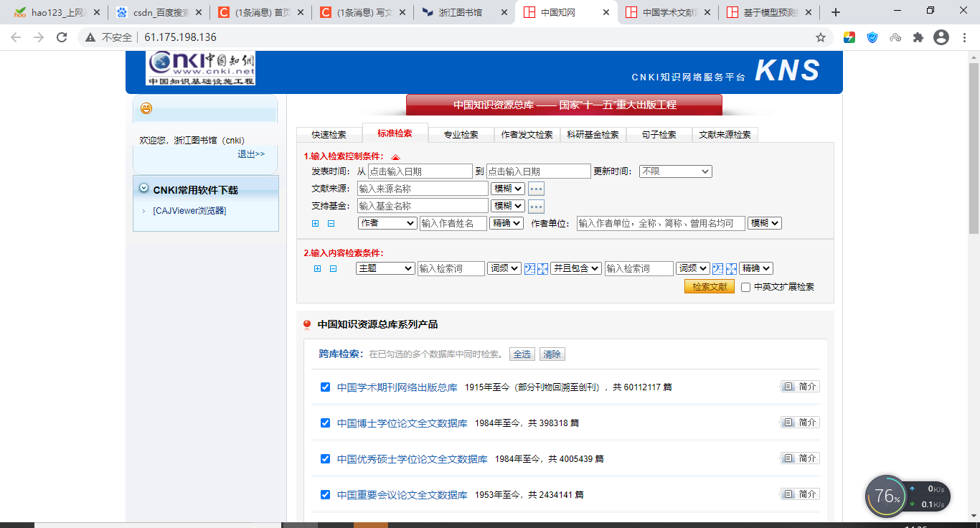The height and width of the screenshot is (528, 980).
Task: Add an author row with the plus icon
Action: 315,224
